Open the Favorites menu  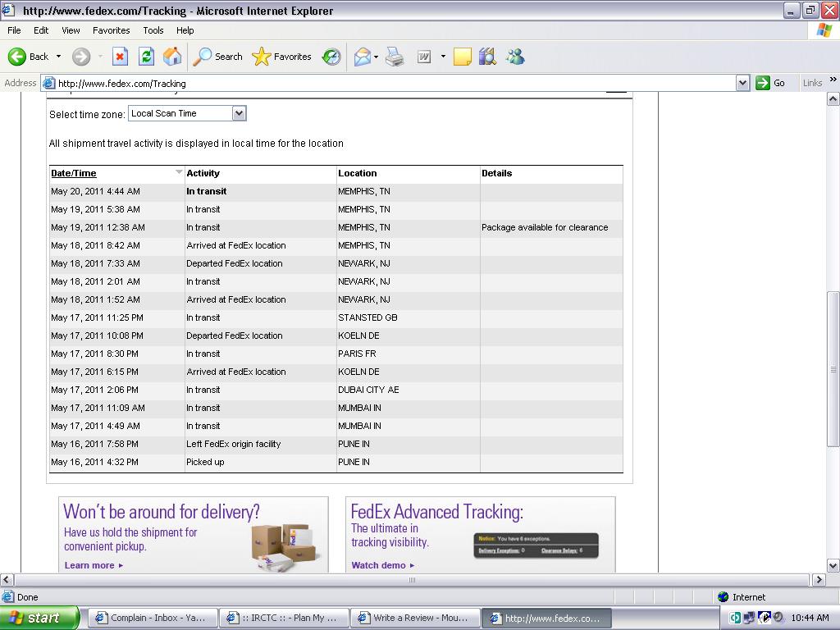click(111, 30)
